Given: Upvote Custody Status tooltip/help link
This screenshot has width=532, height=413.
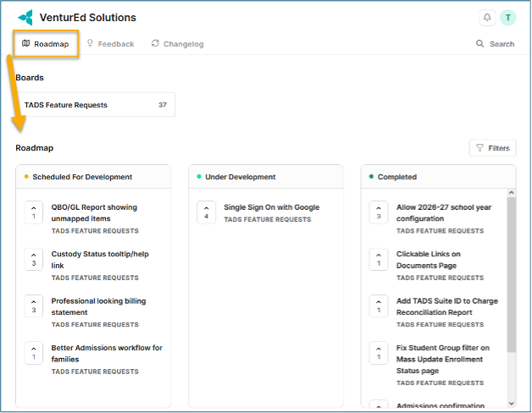Looking at the screenshot, I should (34, 259).
